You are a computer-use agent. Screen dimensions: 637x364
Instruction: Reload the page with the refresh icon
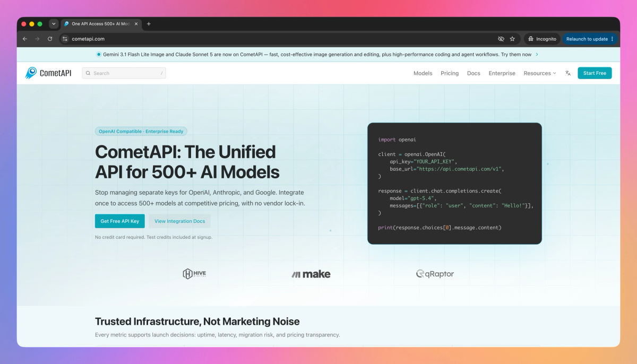50,39
